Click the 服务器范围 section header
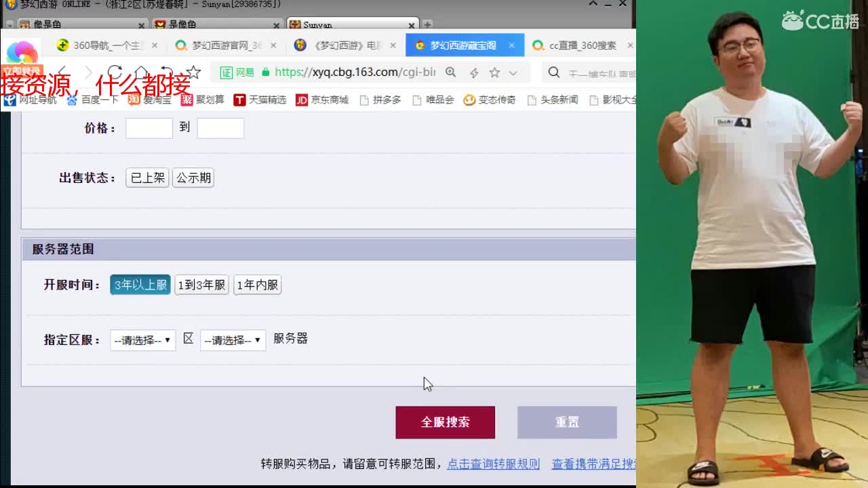 point(328,249)
